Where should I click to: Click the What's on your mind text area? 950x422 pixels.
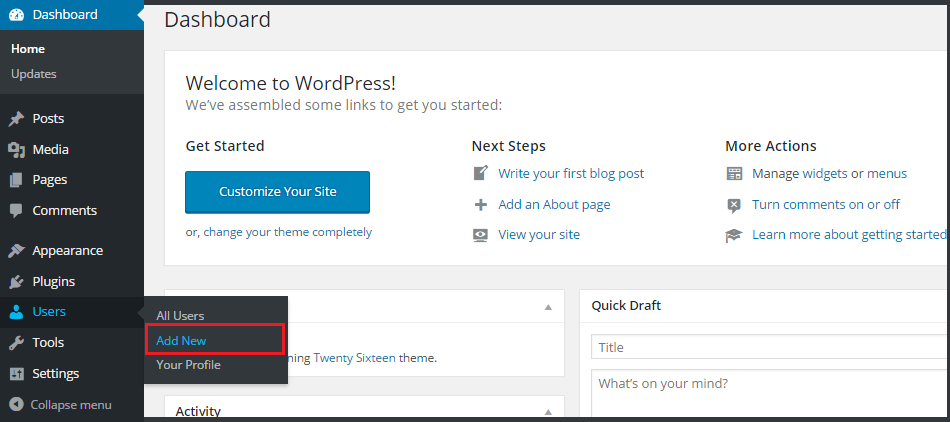point(770,394)
